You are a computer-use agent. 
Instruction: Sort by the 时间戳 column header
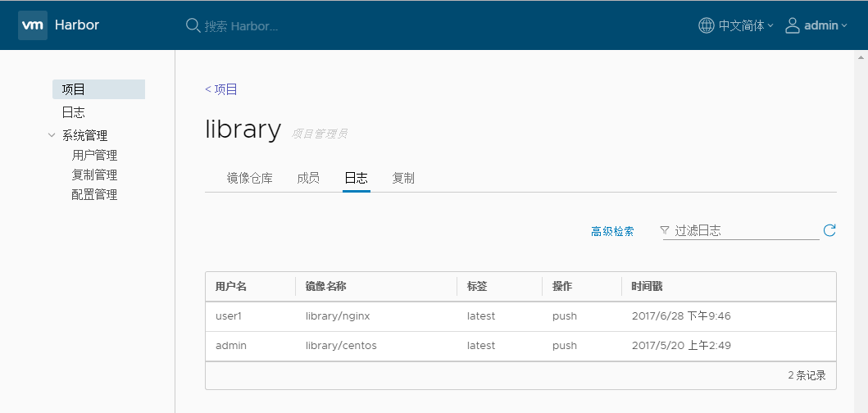pyautogui.click(x=648, y=286)
